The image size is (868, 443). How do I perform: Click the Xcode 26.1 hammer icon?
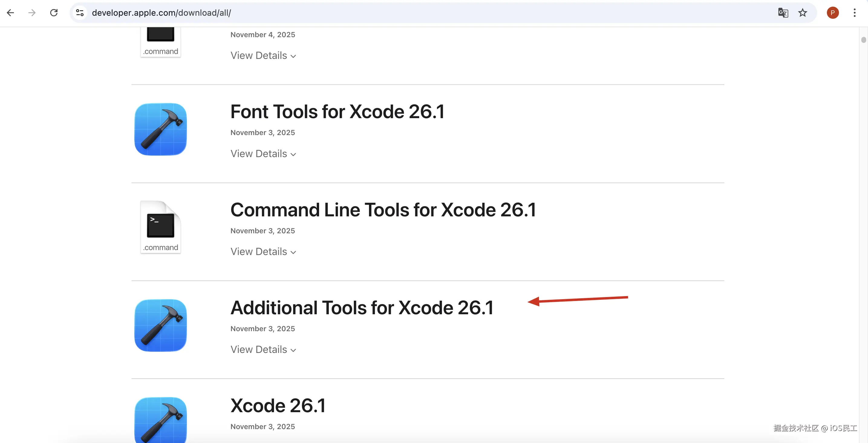click(161, 420)
